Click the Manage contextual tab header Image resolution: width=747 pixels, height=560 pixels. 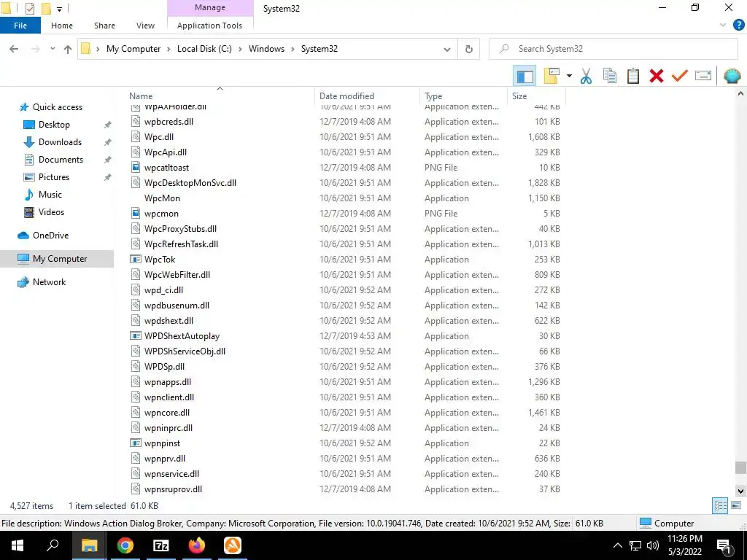[210, 7]
